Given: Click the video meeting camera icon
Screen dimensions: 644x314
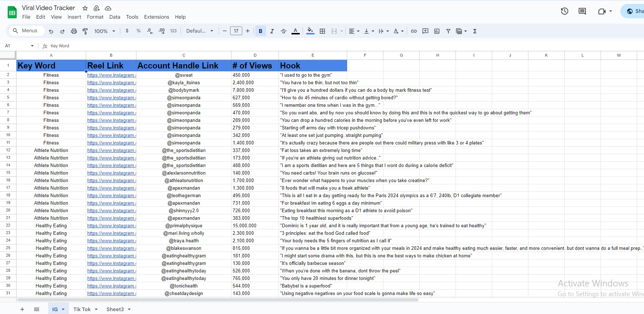Looking at the screenshot, I should [x=602, y=11].
